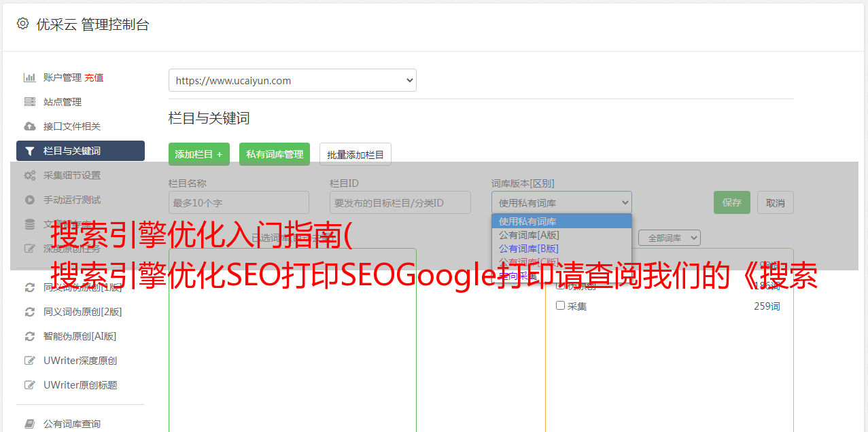Open the 全部词库 filter dropdown
The height and width of the screenshot is (432, 868).
click(670, 238)
